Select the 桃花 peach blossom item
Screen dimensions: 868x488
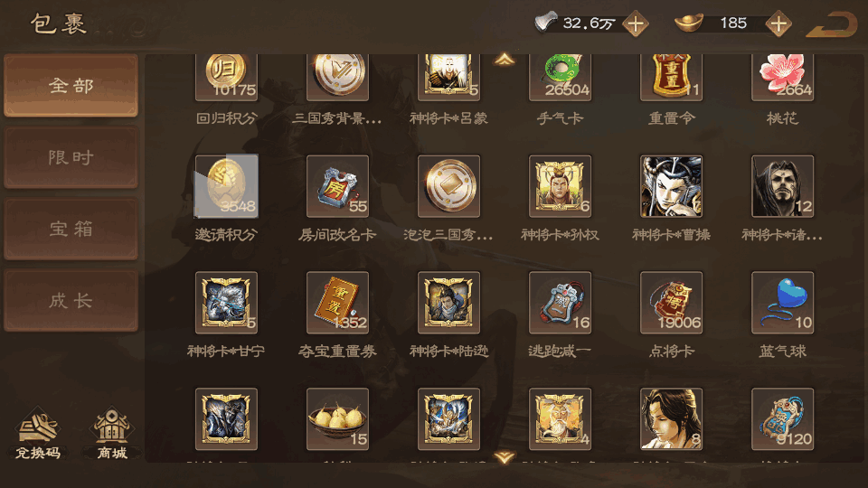pos(783,78)
